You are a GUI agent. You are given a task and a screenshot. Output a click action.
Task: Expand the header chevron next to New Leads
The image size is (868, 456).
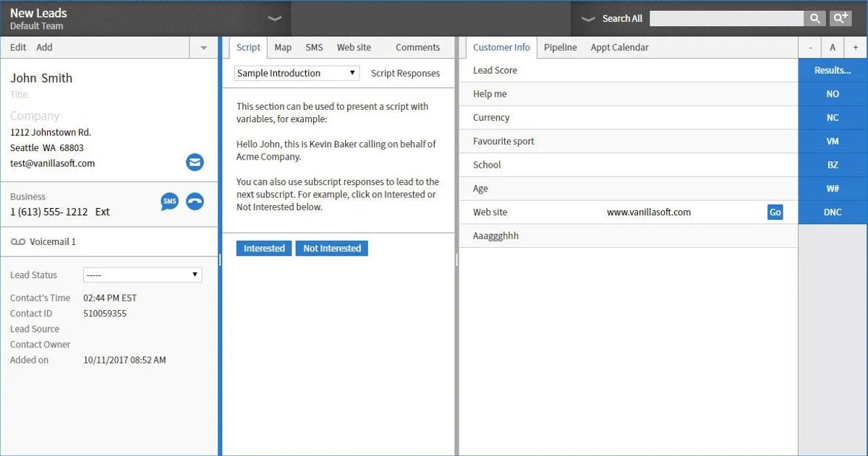[x=274, y=19]
